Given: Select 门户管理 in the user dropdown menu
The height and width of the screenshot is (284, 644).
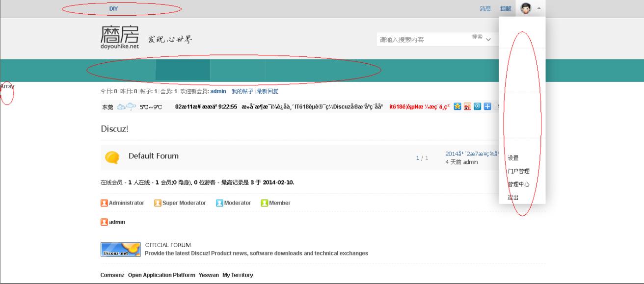Looking at the screenshot, I should pyautogui.click(x=518, y=171).
